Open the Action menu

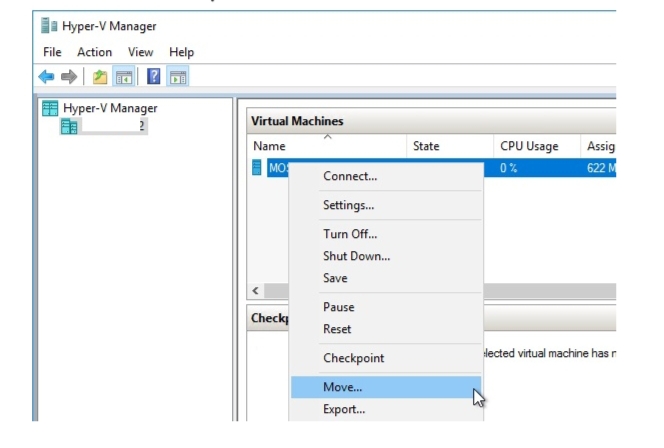click(x=94, y=52)
